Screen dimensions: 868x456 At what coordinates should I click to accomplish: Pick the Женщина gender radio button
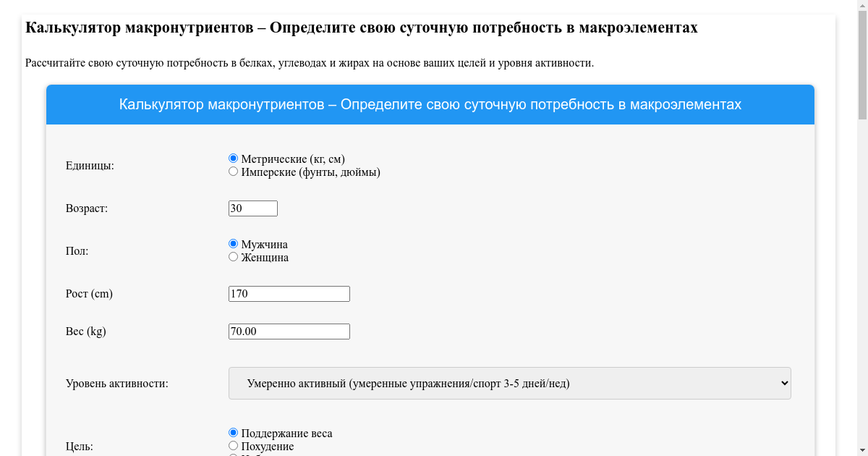pos(233,257)
